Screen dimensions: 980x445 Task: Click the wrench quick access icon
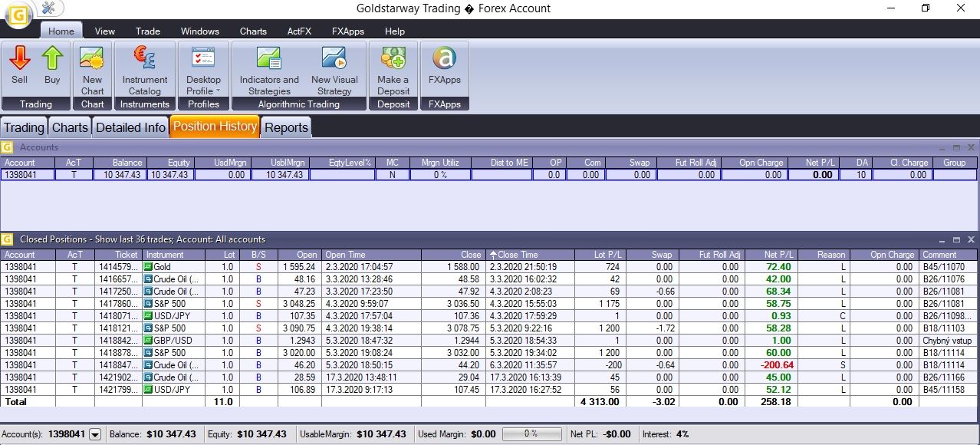[x=48, y=8]
